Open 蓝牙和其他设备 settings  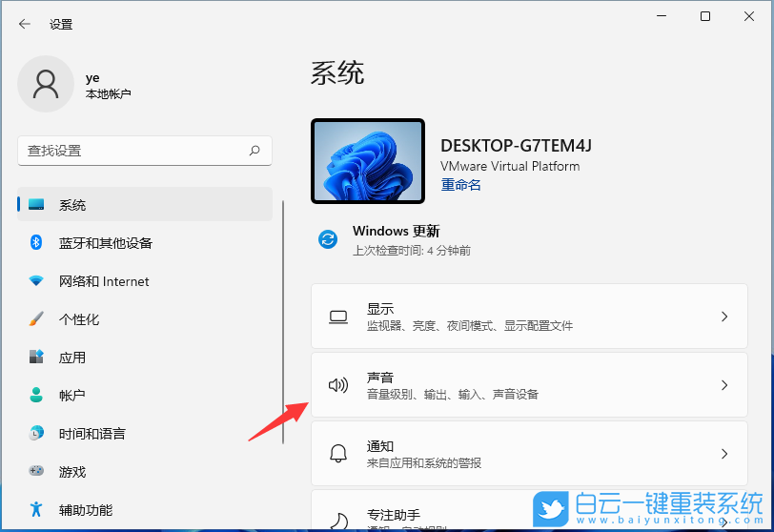(145, 242)
